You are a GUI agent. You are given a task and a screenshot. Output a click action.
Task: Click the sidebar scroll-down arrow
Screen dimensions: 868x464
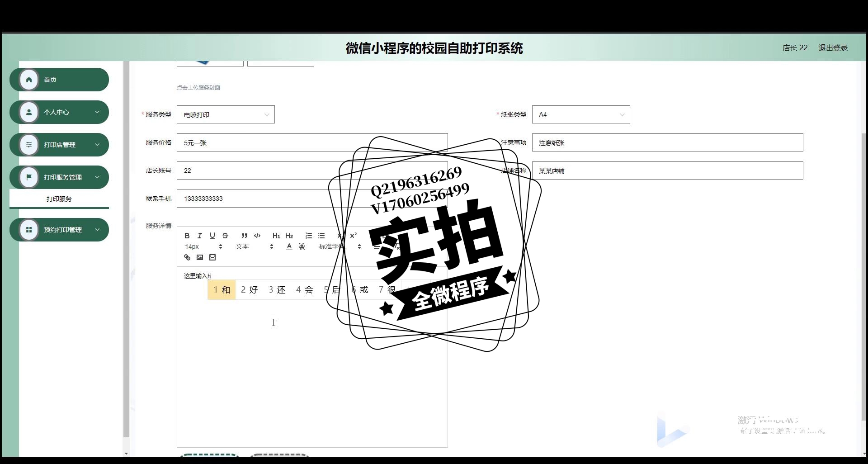tap(126, 453)
